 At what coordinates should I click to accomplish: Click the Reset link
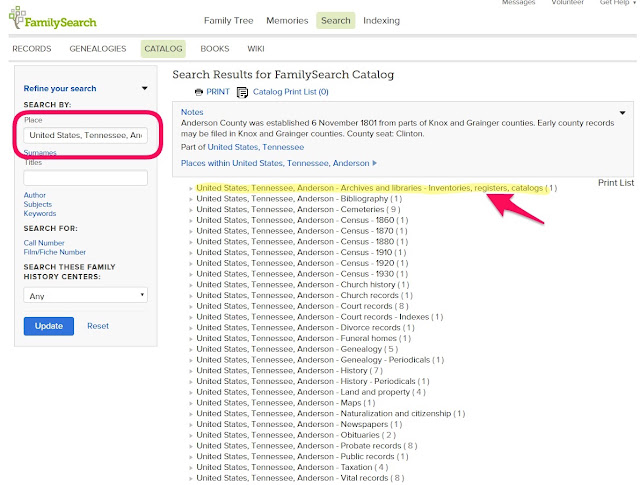98,326
